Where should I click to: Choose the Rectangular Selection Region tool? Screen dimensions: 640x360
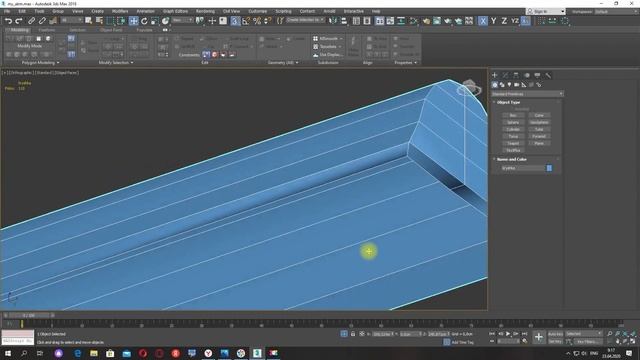(x=110, y=20)
